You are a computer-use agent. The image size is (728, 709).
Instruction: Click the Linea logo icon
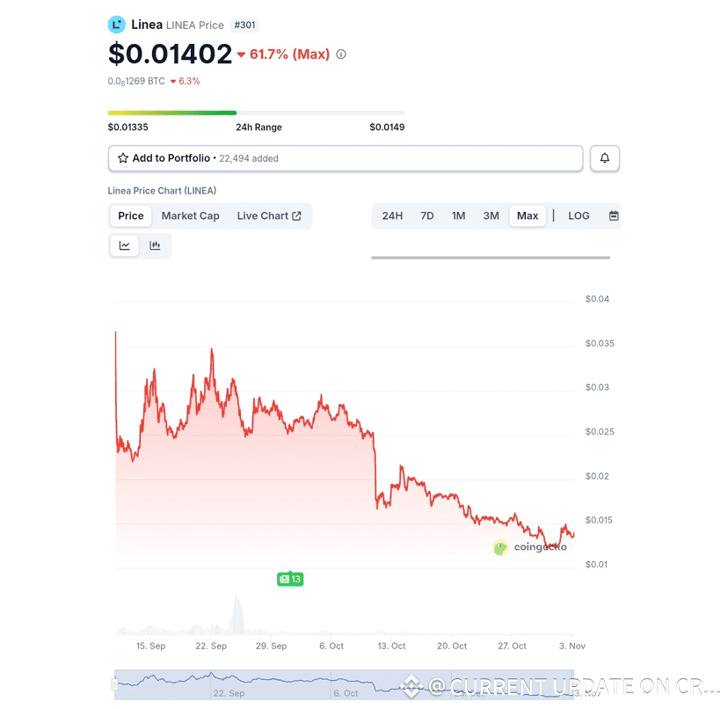[117, 25]
